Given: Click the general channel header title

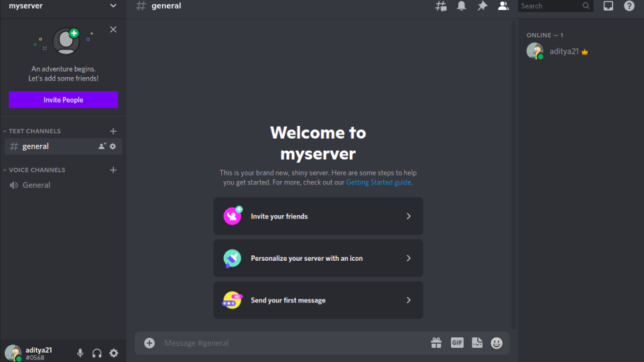Looking at the screenshot, I should tap(166, 6).
